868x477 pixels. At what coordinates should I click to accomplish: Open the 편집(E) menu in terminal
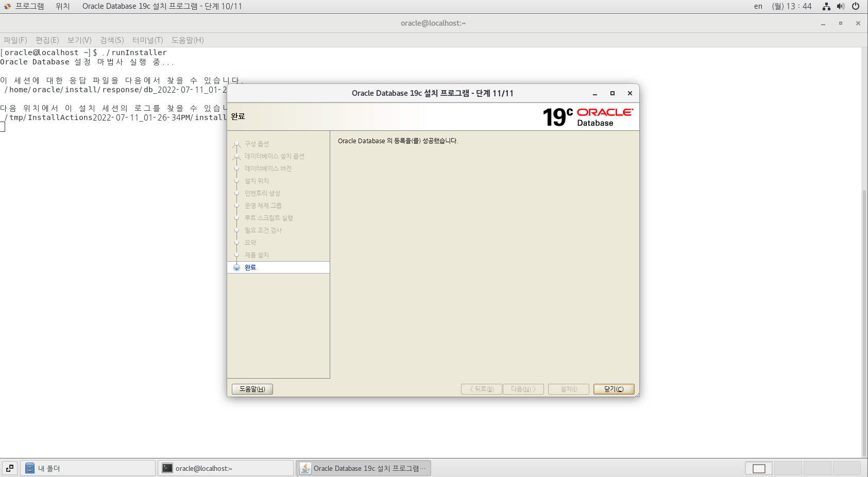pyautogui.click(x=47, y=40)
